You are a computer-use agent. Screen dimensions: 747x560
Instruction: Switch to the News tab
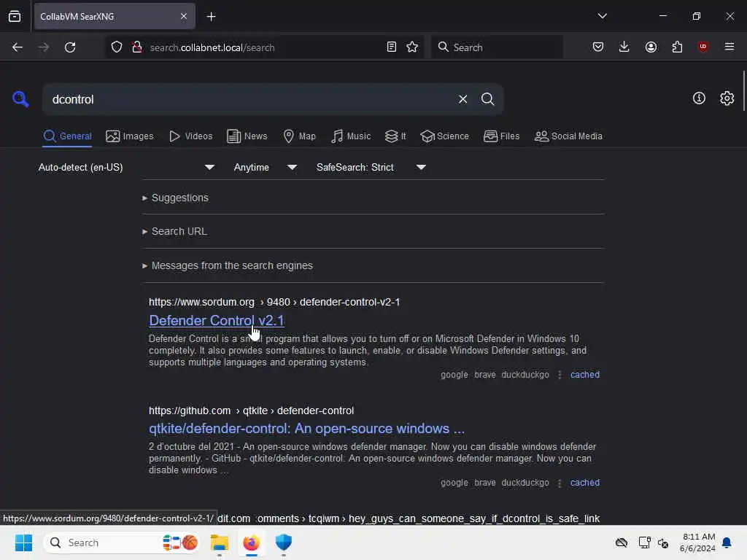coord(247,136)
